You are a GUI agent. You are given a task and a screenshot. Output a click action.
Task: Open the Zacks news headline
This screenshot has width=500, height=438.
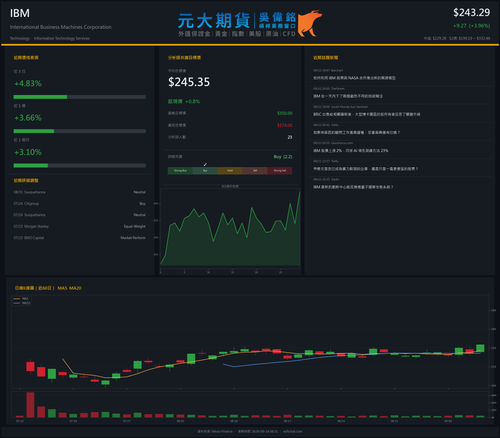point(353,187)
